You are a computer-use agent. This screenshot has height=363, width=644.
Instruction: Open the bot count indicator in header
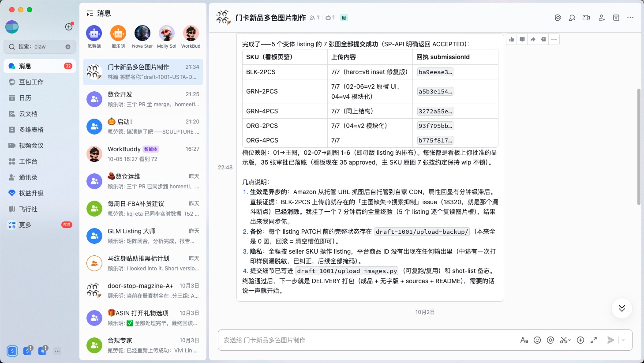[x=330, y=18]
